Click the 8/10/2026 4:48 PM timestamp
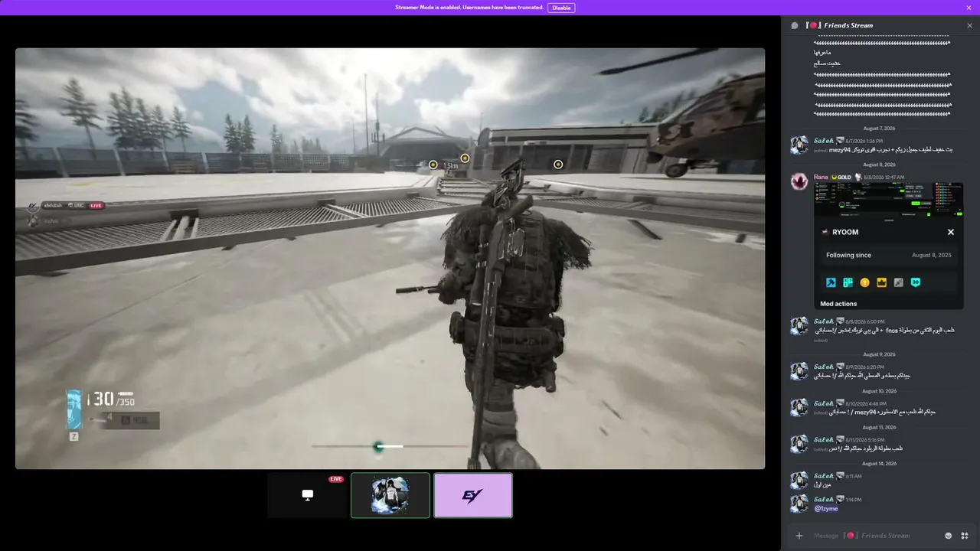980x551 pixels. 866,403
